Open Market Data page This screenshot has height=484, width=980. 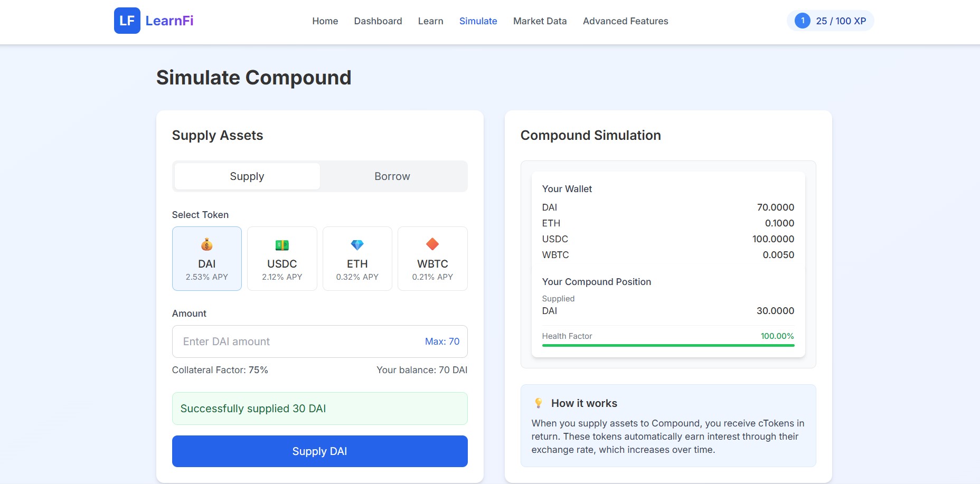point(540,21)
